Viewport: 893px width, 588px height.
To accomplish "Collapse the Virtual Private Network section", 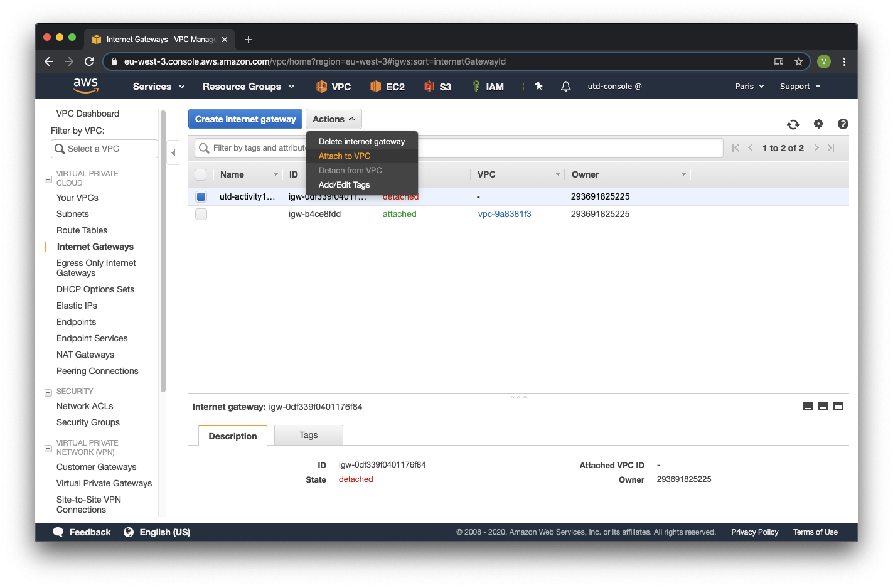I will (48, 449).
